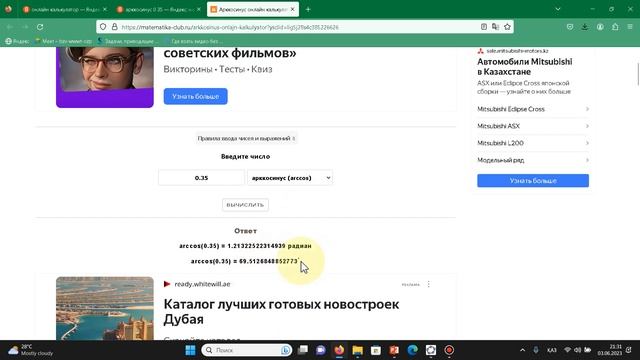
Task: Click the Firefox icon in the taskbar
Action: [x=339, y=350]
